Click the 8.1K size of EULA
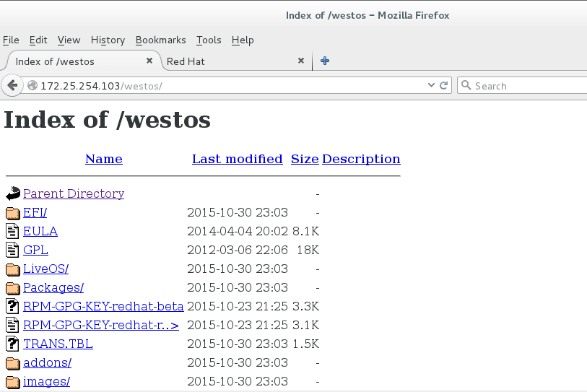Screen dimensions: 587x392 [x=305, y=232]
